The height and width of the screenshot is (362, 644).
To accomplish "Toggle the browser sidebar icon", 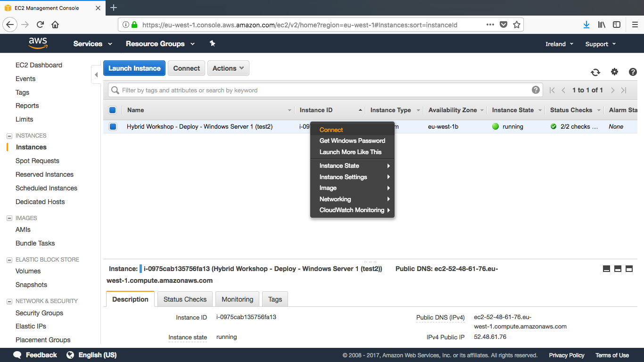I will coord(617,25).
